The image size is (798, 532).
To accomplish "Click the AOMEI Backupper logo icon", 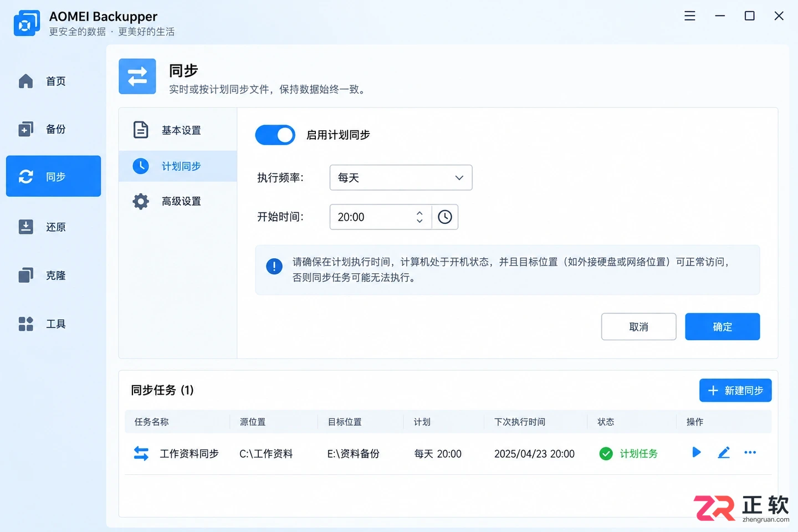I will coord(27,23).
